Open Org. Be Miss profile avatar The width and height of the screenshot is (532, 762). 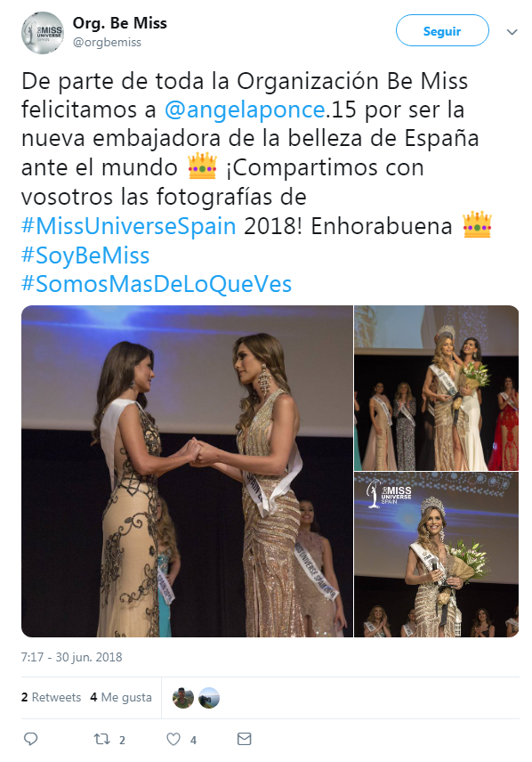[x=43, y=33]
